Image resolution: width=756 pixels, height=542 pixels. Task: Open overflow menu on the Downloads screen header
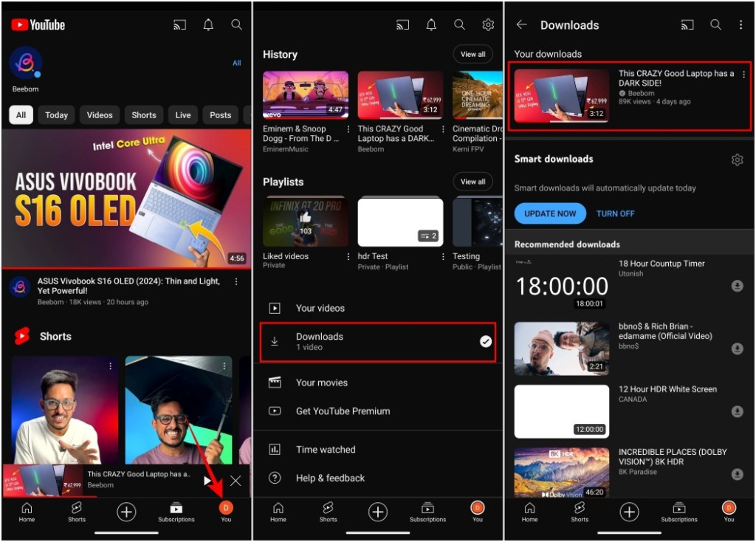point(740,24)
